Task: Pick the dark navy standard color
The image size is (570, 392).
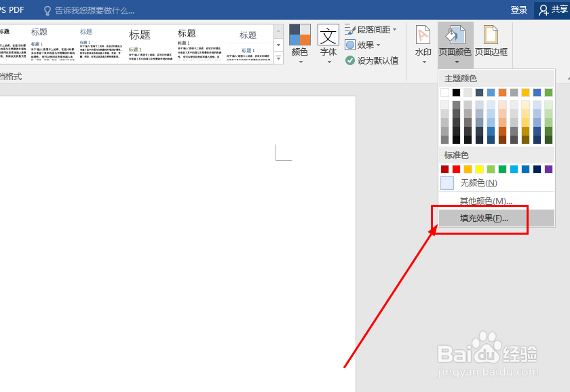Action: click(x=537, y=169)
